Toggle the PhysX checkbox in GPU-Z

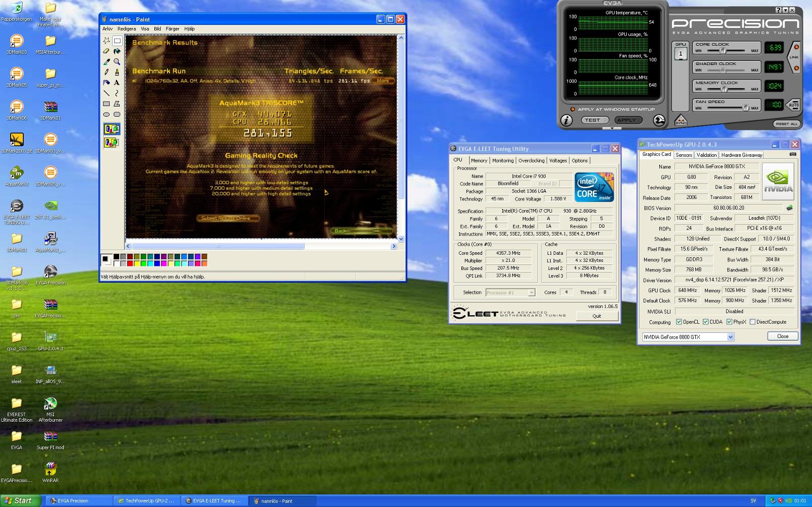[729, 322]
